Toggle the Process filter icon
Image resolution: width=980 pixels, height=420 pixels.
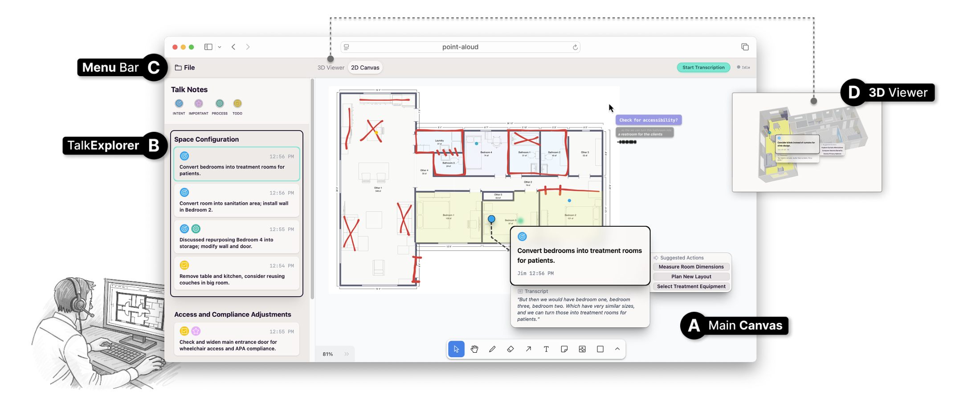pos(220,103)
